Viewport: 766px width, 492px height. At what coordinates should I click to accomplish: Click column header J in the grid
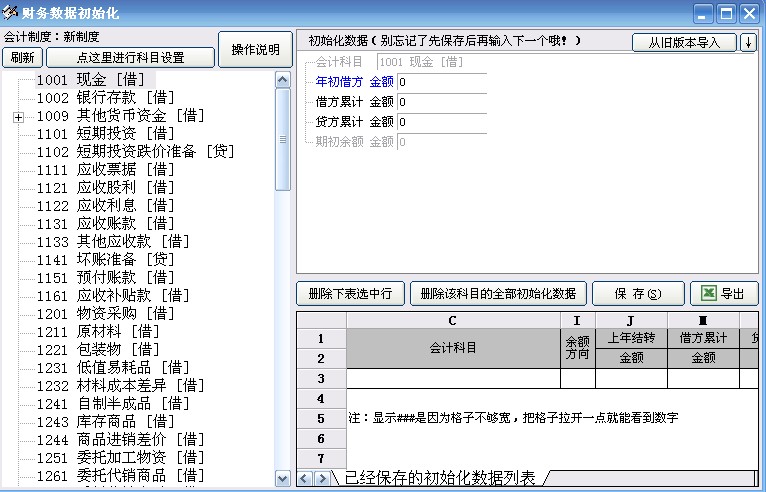point(631,321)
